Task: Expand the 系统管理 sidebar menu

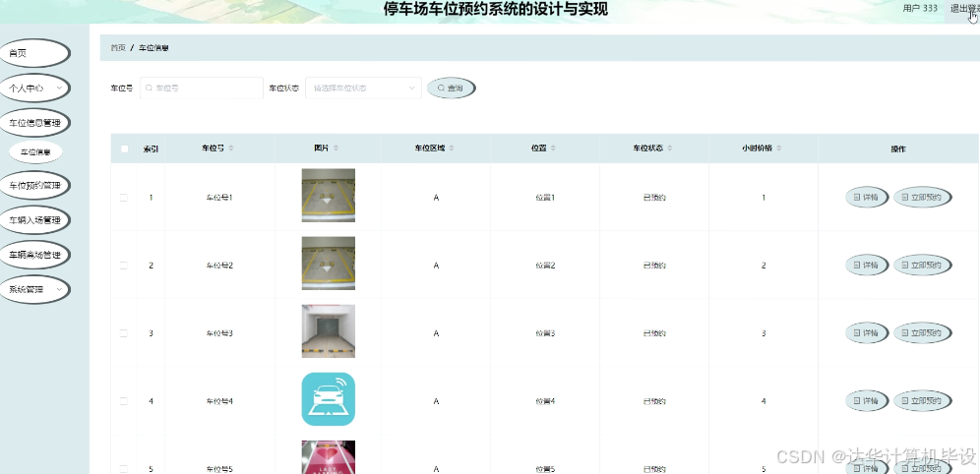Action: click(x=35, y=290)
